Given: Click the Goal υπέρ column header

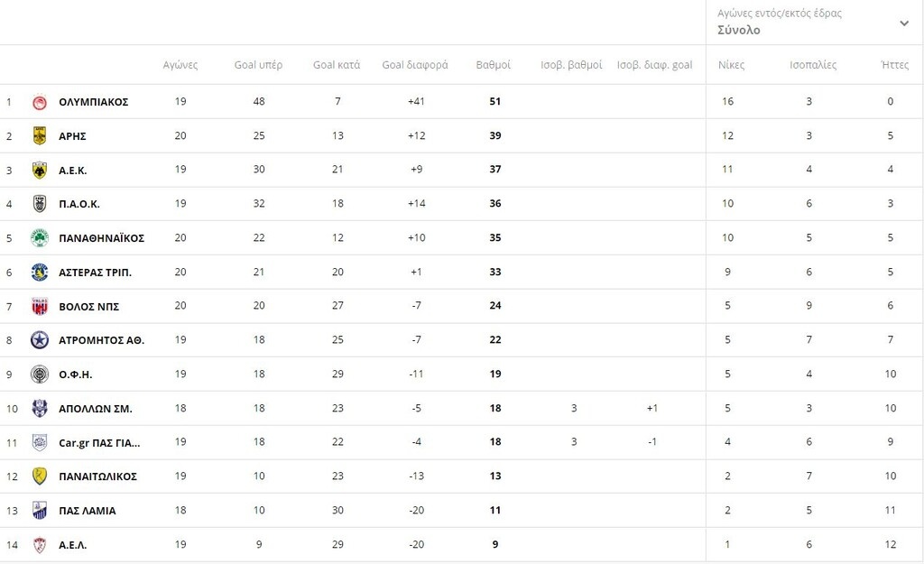Looking at the screenshot, I should click(258, 65).
